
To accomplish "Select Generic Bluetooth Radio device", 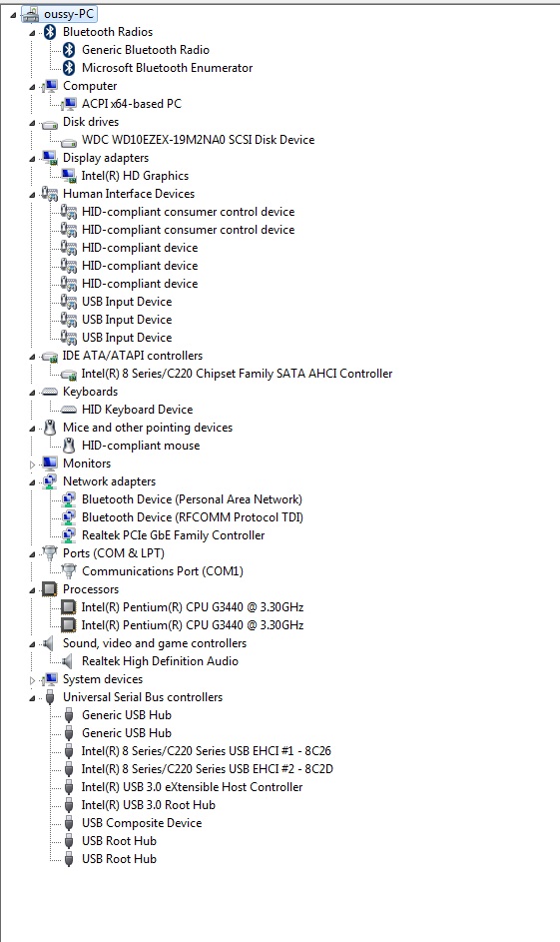I will 146,50.
